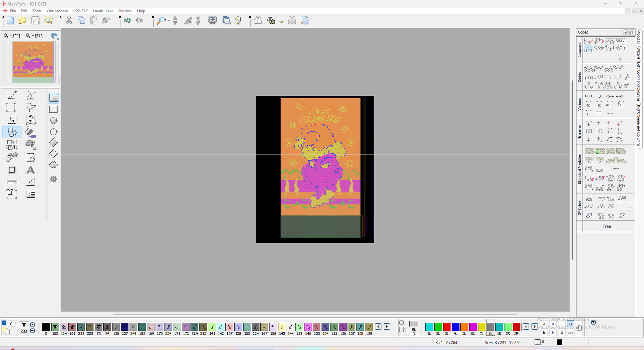This screenshot has width=644, height=350.
Task: Pick the paint bucket fill tool
Action: [x=31, y=132]
